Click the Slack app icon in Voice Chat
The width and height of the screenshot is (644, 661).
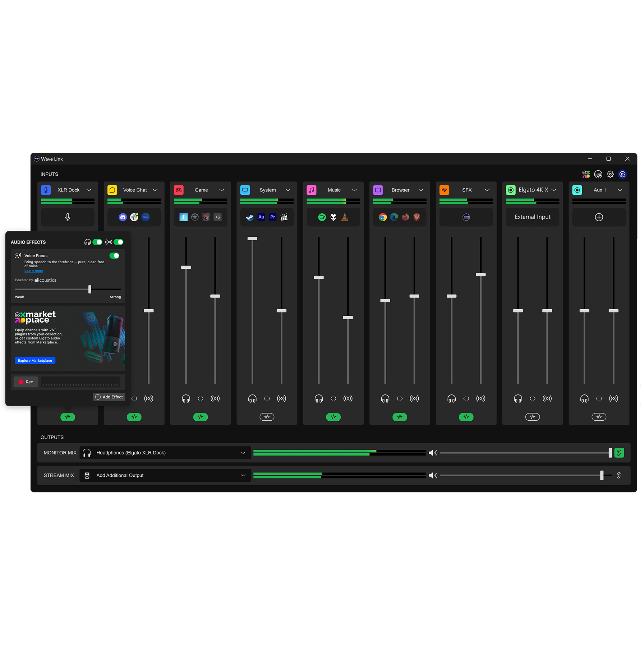(134, 217)
